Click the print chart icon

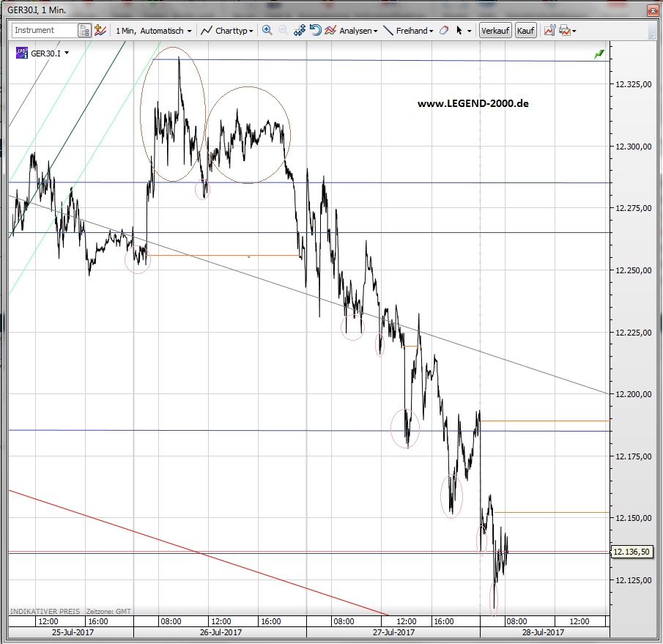tap(565, 31)
